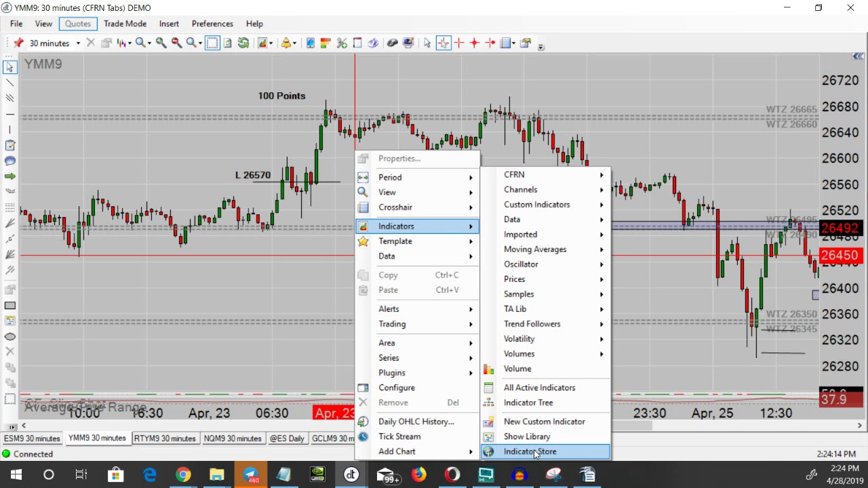This screenshot has width=868, height=488.
Task: Open the Quotes menu
Action: click(78, 24)
